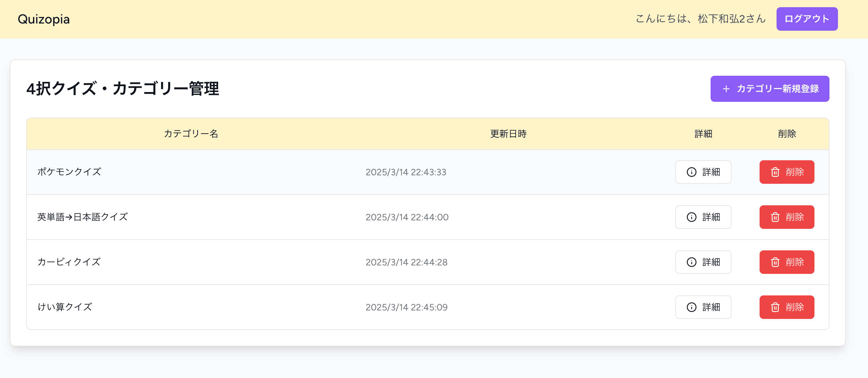Select the けい算クイズ category name
Viewport: 868px width, 378px height.
point(65,307)
